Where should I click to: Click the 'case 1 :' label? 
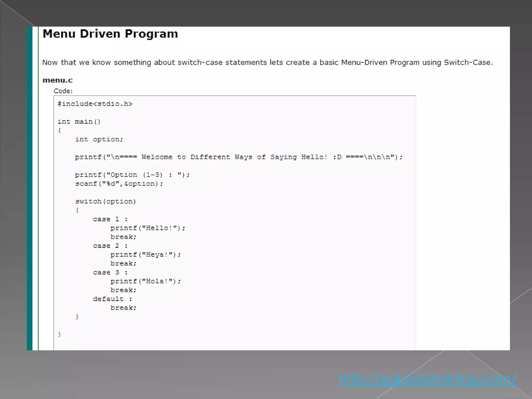110,219
